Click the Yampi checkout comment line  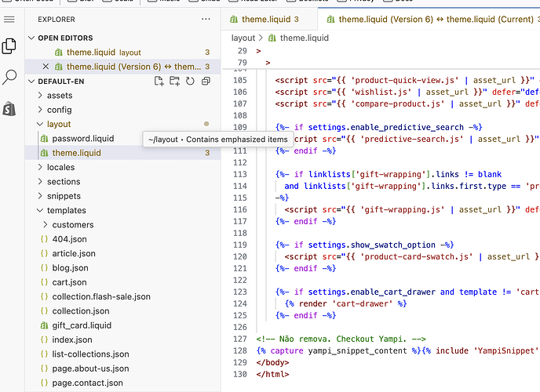click(341, 339)
